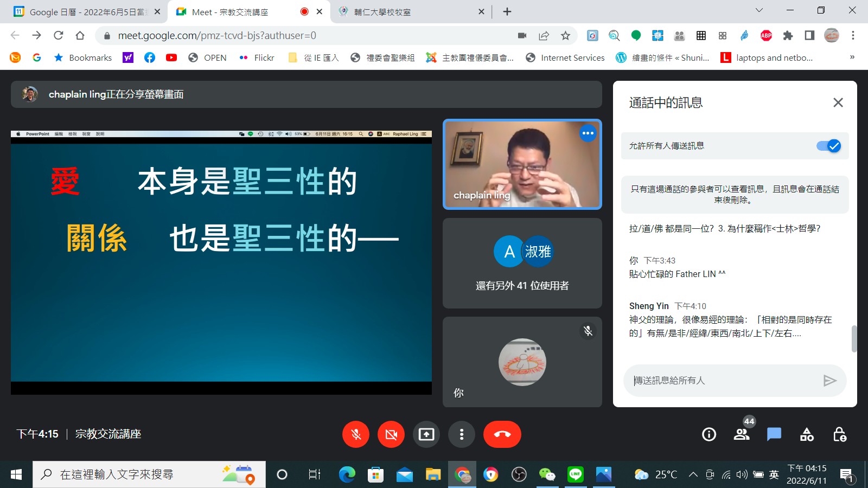Unmute the microphone
This screenshot has width=868, height=488.
[356, 434]
